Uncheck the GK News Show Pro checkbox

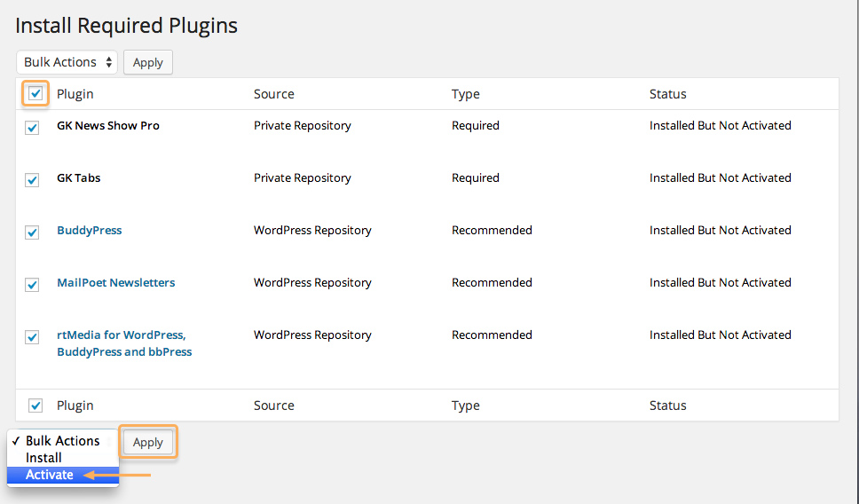[32, 128]
